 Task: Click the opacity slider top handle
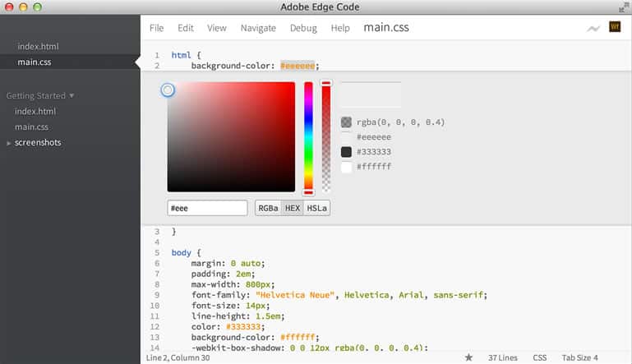click(x=326, y=83)
